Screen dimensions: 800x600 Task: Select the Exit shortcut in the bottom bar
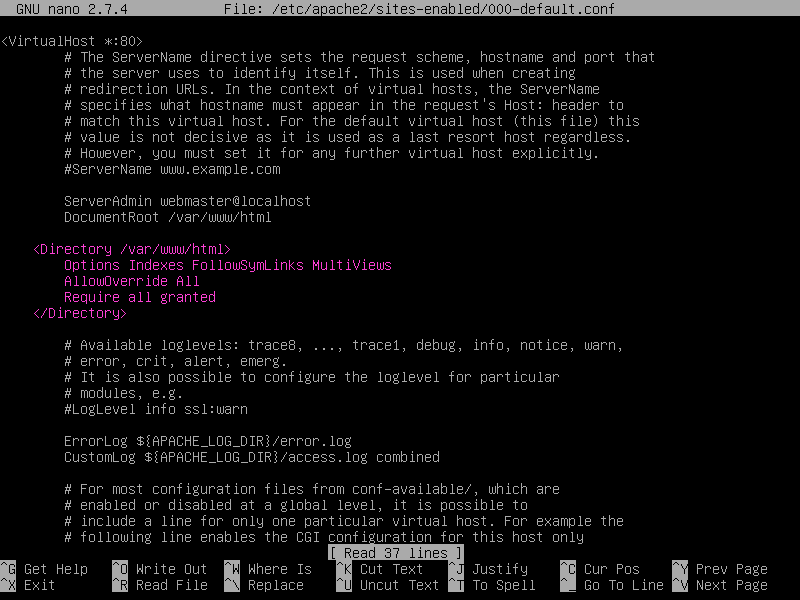coord(39,585)
